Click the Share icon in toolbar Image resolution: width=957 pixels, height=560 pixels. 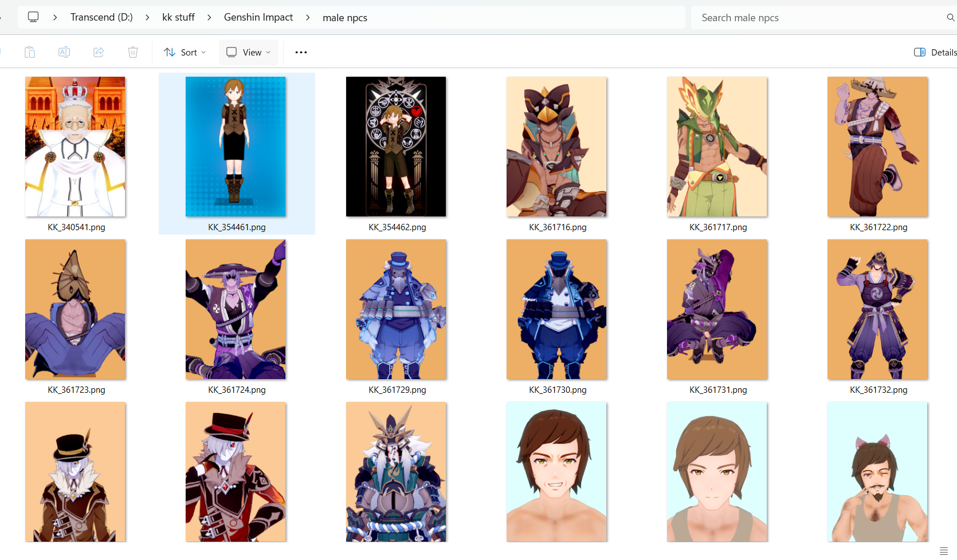(99, 52)
